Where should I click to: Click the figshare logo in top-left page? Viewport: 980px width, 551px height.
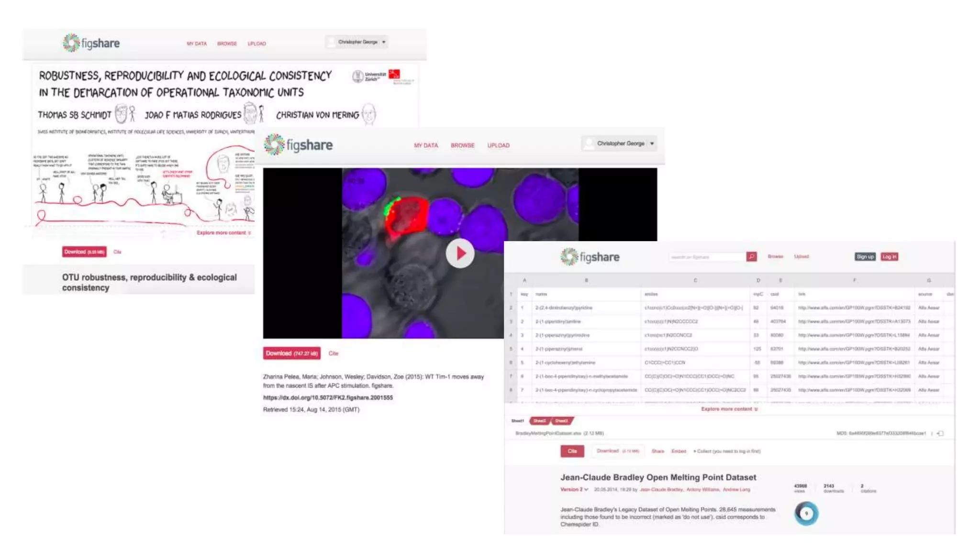pos(91,43)
